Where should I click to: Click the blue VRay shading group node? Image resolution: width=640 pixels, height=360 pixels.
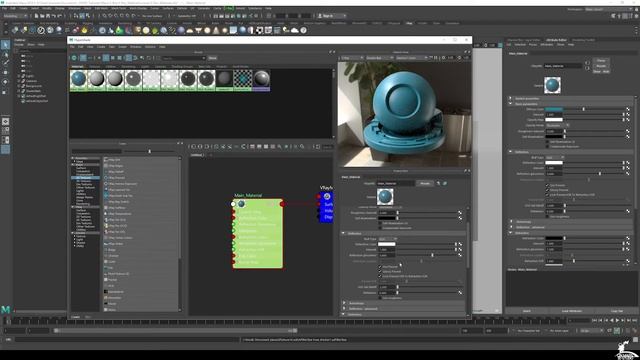pyautogui.click(x=327, y=207)
